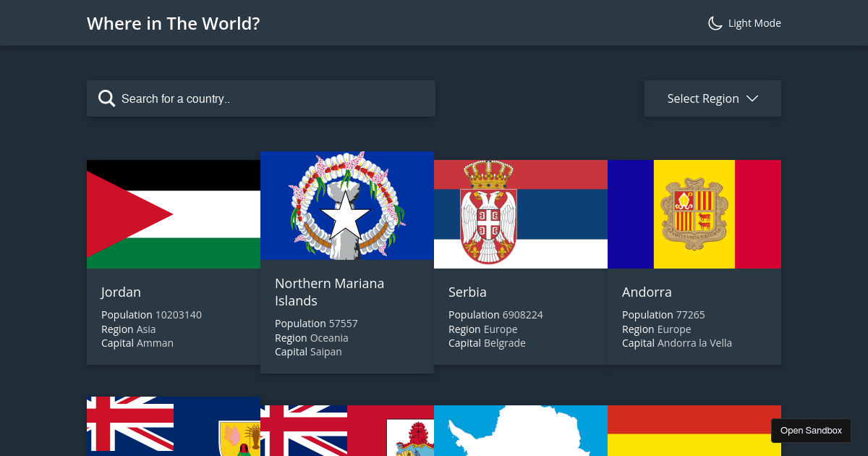Click Andorra's population 77265

(691, 315)
